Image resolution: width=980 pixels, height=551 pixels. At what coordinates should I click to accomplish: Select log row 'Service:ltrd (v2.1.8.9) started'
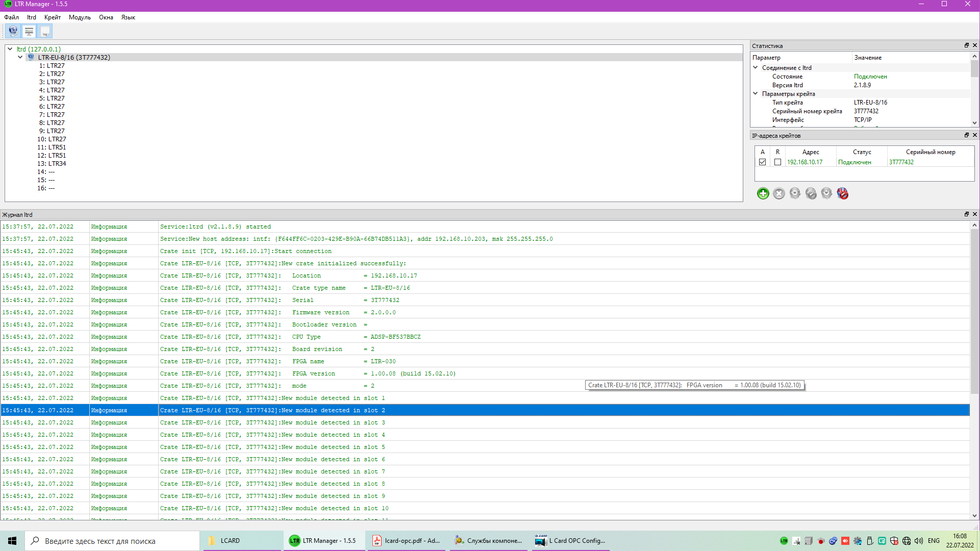485,227
